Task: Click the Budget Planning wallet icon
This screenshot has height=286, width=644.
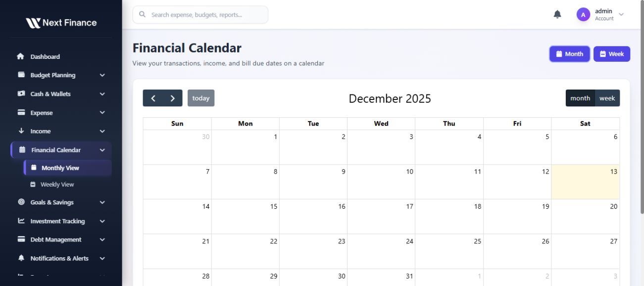Action: tap(21, 75)
